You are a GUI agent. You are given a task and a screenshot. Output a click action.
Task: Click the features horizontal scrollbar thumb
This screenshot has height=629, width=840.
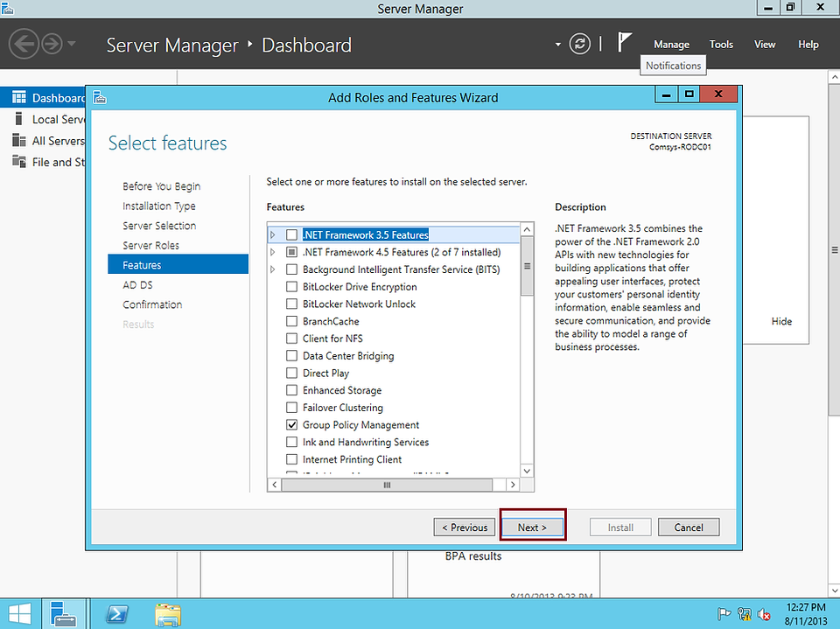coord(387,485)
